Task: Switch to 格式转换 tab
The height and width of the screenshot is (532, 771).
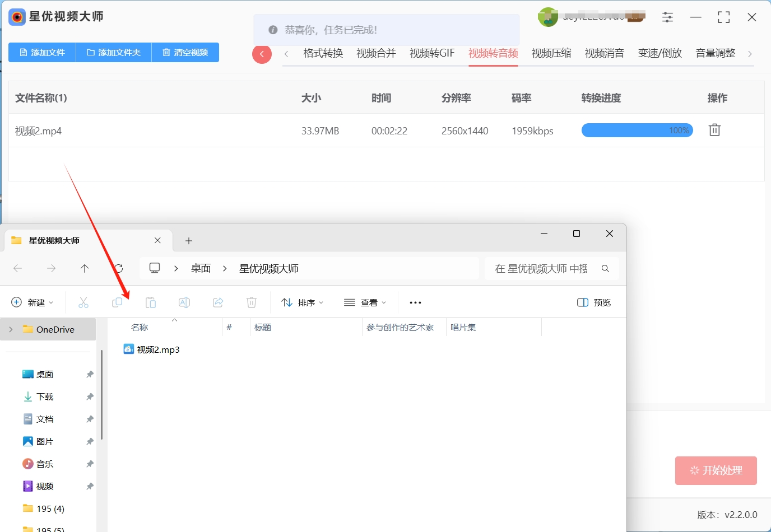Action: coord(323,53)
